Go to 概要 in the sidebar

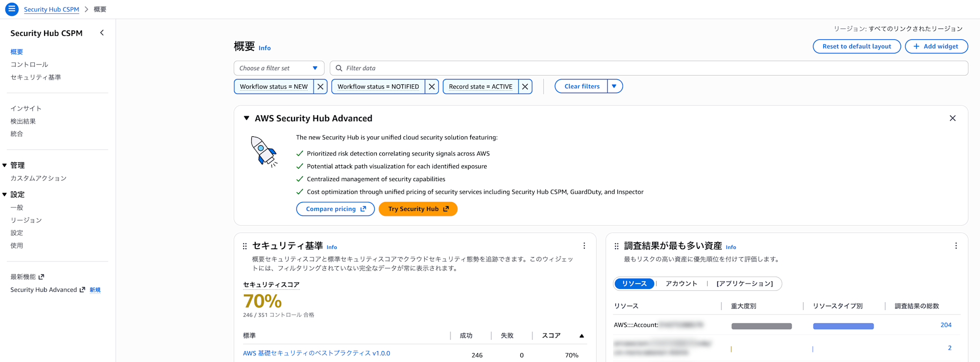coord(17,52)
